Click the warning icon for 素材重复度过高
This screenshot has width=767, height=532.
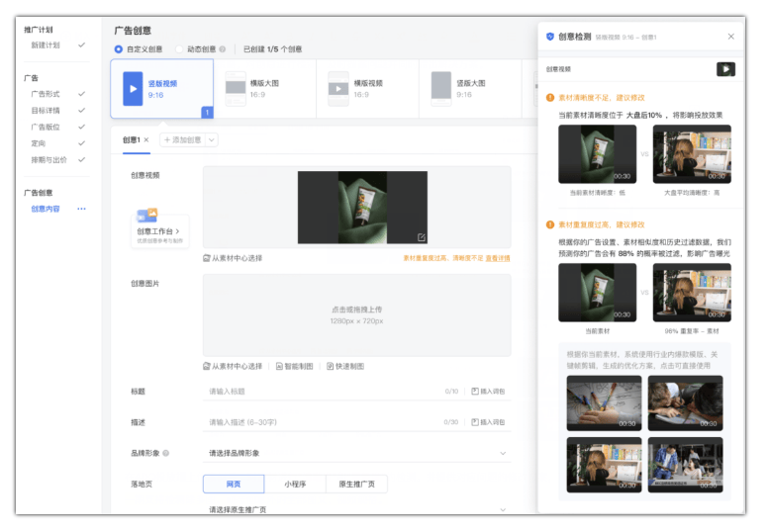(550, 224)
